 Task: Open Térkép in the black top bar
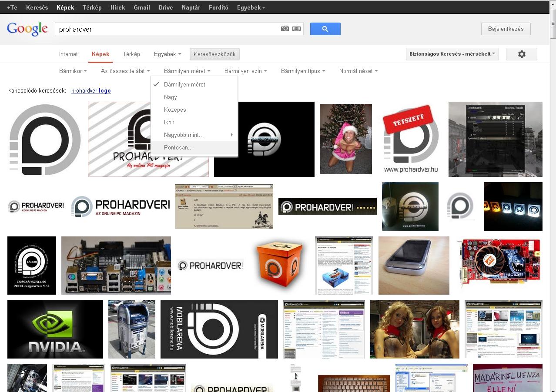[x=92, y=7]
